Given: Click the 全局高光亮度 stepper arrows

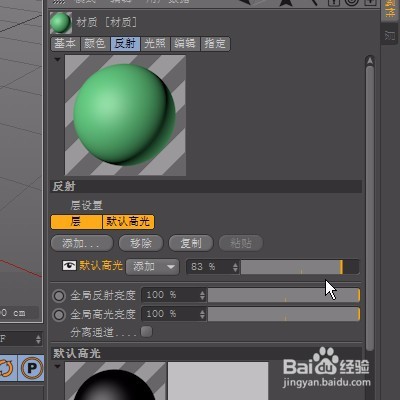Looking at the screenshot, I should tap(202, 314).
